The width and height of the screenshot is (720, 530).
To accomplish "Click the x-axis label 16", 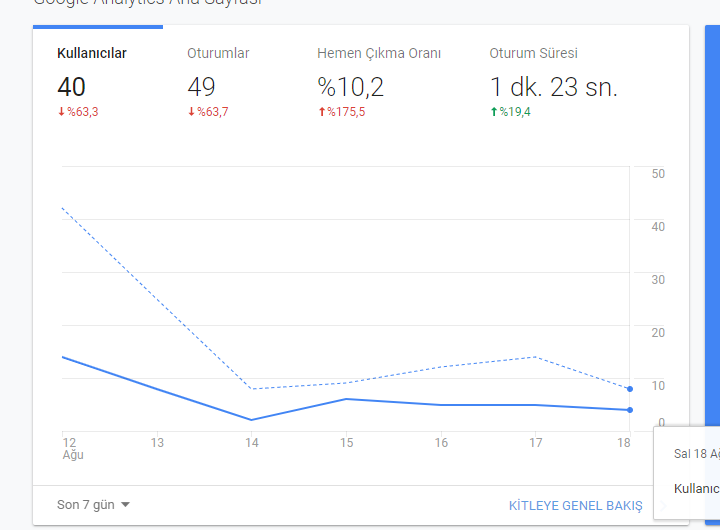I will [x=441, y=443].
